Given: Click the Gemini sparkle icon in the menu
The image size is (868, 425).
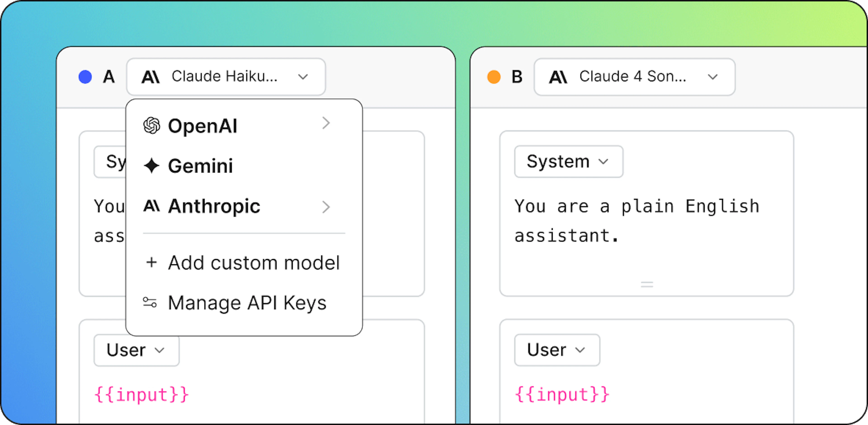Looking at the screenshot, I should [152, 166].
